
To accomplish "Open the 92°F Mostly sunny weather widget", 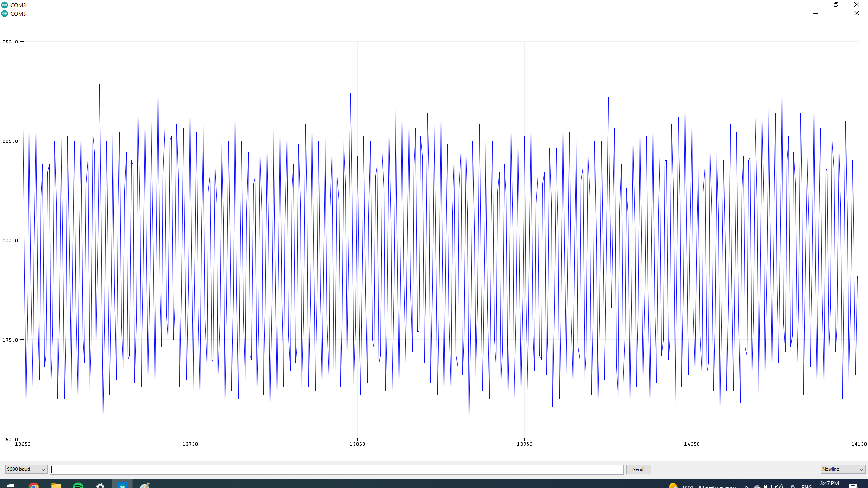I will [x=698, y=485].
